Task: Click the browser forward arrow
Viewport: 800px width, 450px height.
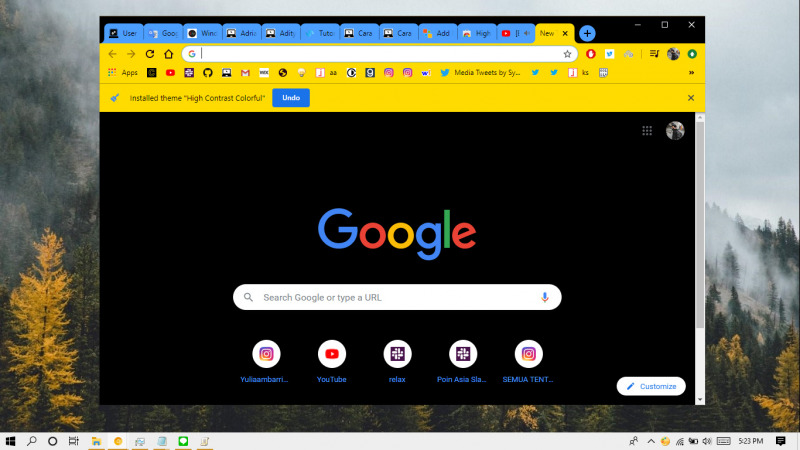Action: [x=131, y=54]
